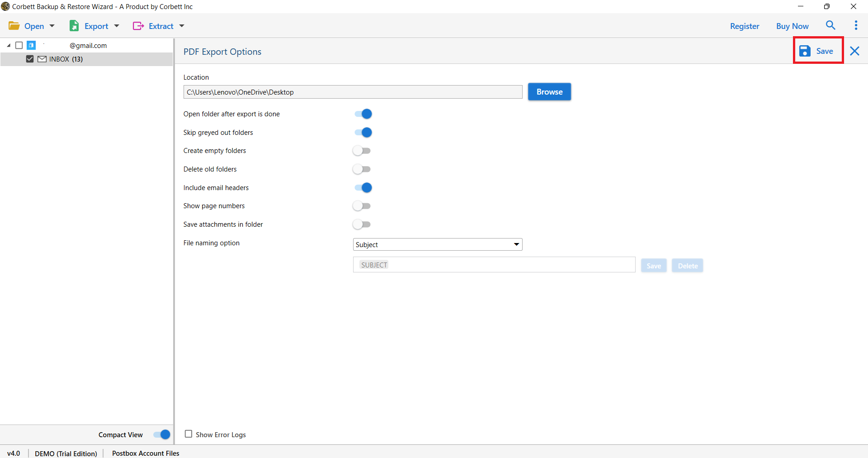Open the search magnifier icon

pos(830,25)
